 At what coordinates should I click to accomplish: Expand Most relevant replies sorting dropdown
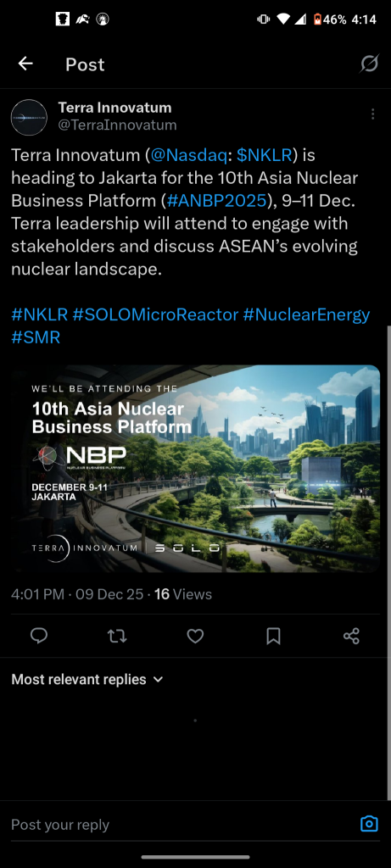click(87, 679)
